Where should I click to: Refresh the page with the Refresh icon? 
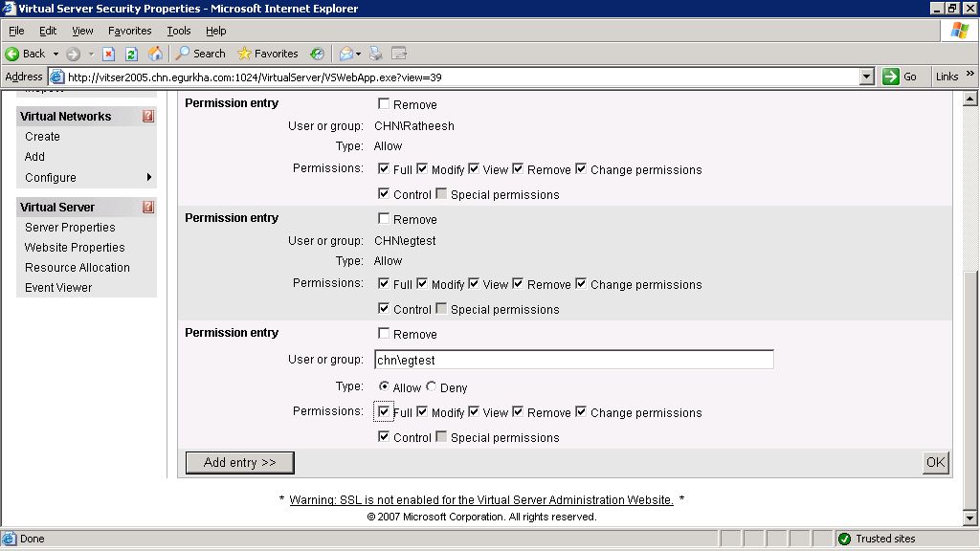(x=131, y=54)
